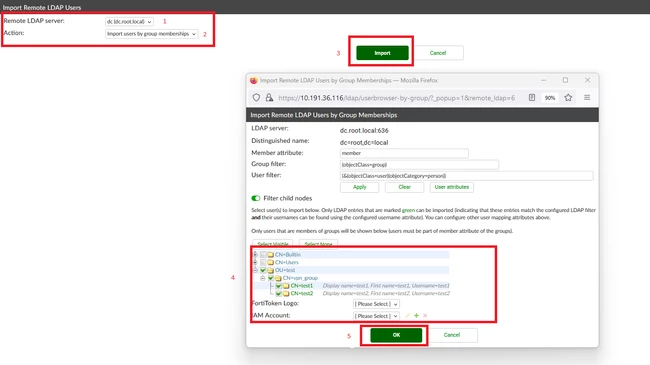Select the CN=vpn_group tree label

[x=300, y=278]
